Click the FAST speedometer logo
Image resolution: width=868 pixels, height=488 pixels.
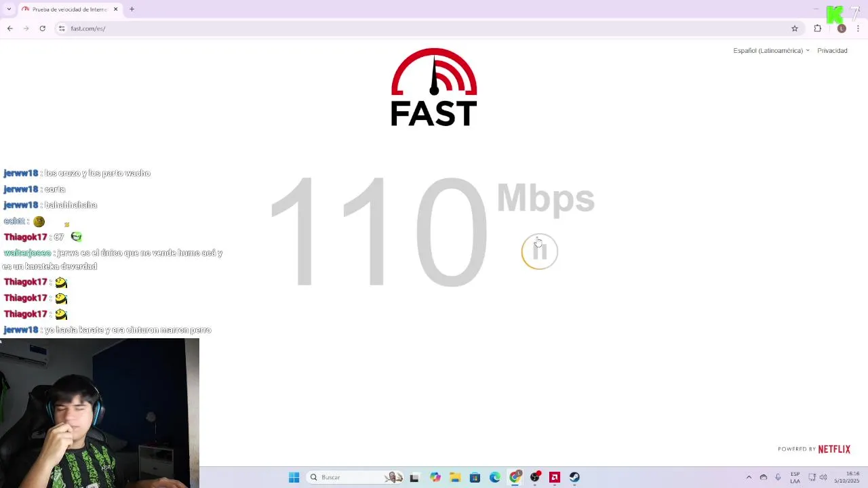(434, 87)
